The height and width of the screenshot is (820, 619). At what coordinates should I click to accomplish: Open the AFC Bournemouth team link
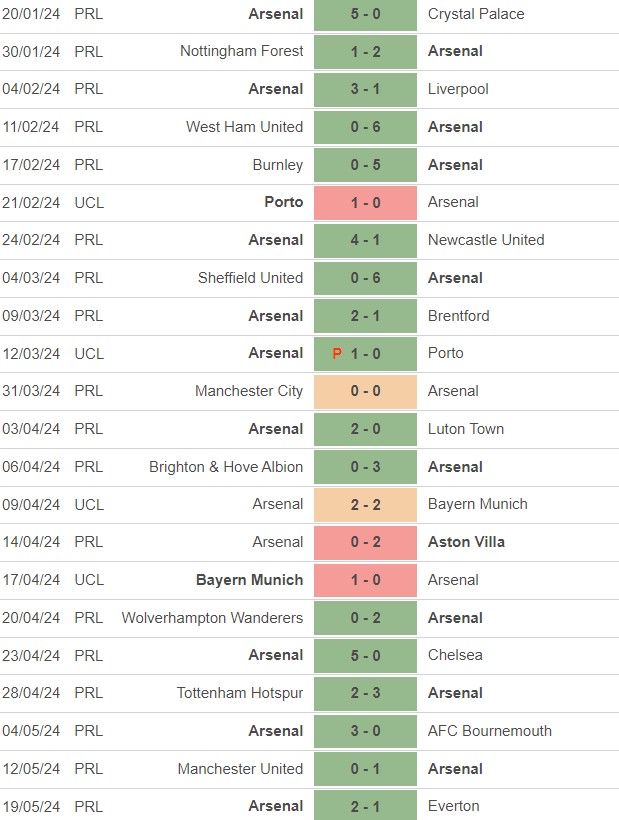tap(489, 731)
